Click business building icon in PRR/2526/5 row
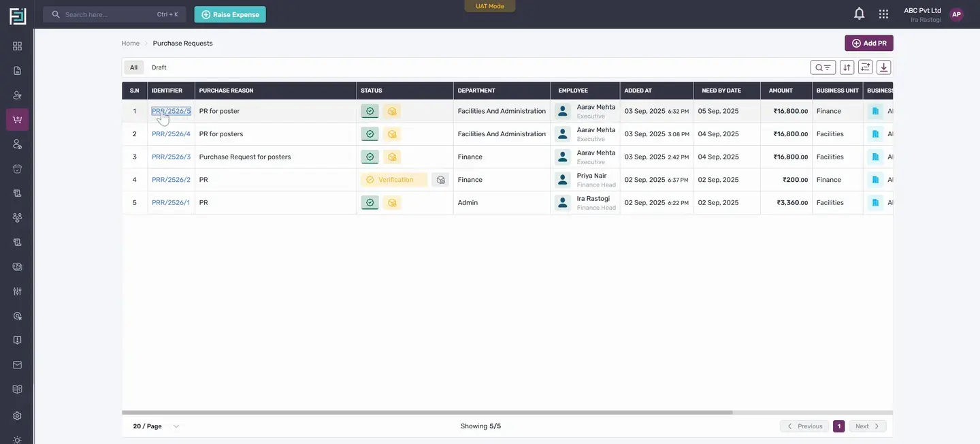 coord(875,111)
